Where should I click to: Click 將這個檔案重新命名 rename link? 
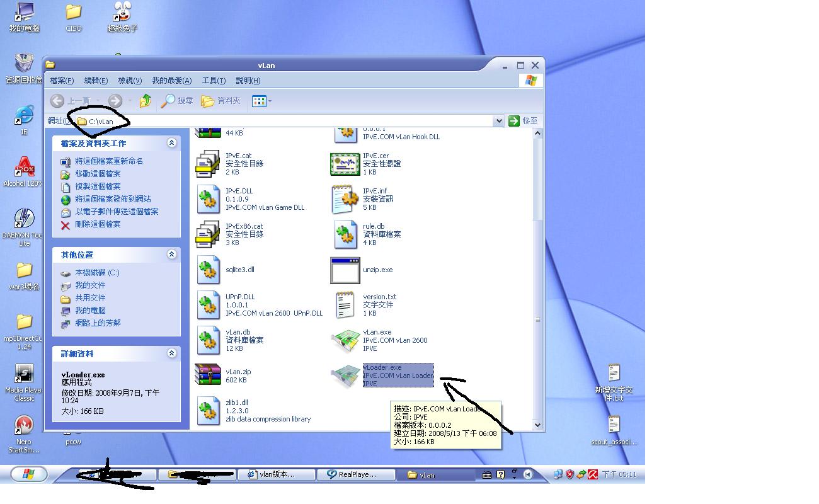(x=109, y=161)
